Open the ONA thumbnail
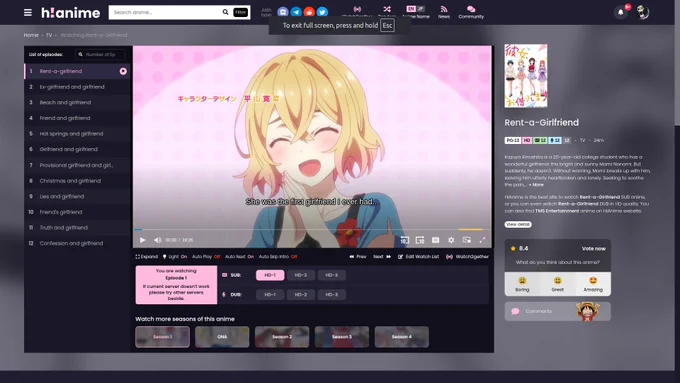The width and height of the screenshot is (680, 383). tap(222, 337)
